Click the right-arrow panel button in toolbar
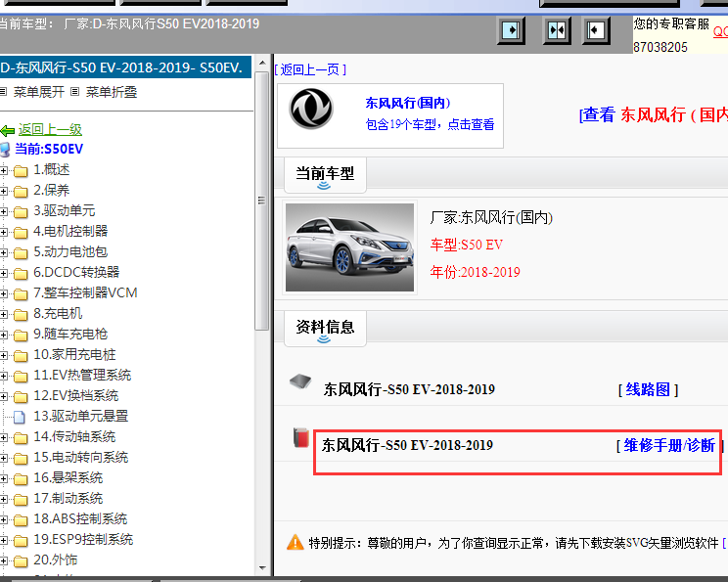Image resolution: width=728 pixels, height=582 pixels. 511,30
